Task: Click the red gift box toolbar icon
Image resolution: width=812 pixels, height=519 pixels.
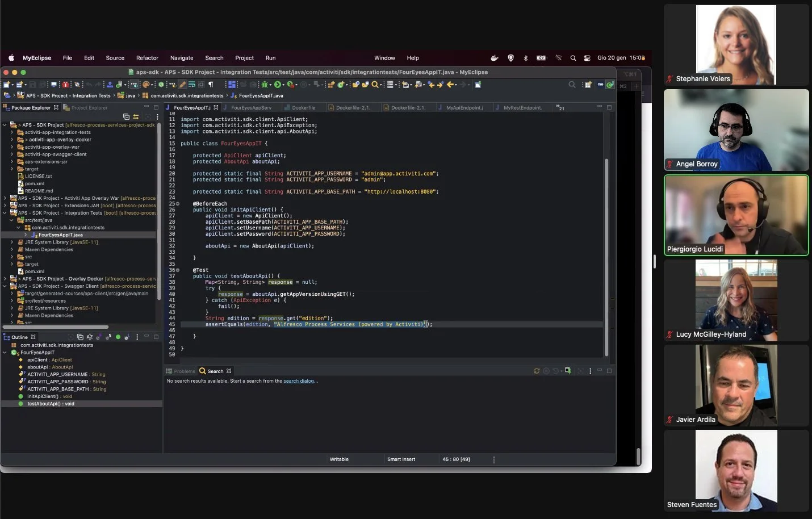Action: (x=65, y=85)
